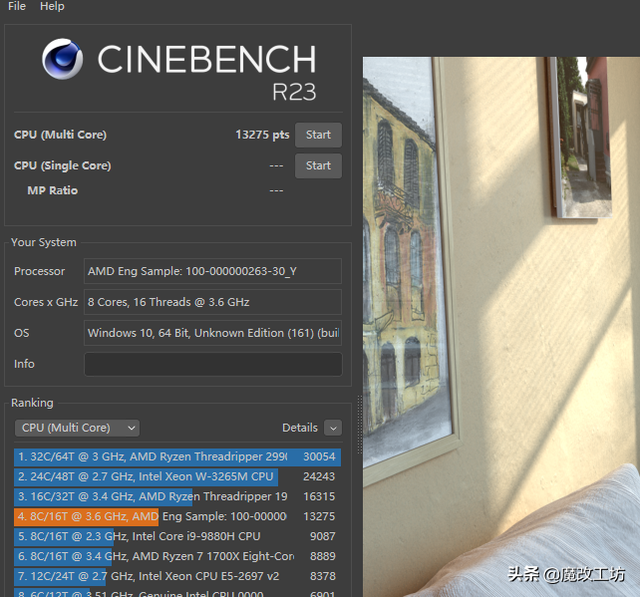Viewport: 640px width, 597px height.
Task: Click the 9087 ranking score
Action: [x=322, y=536]
